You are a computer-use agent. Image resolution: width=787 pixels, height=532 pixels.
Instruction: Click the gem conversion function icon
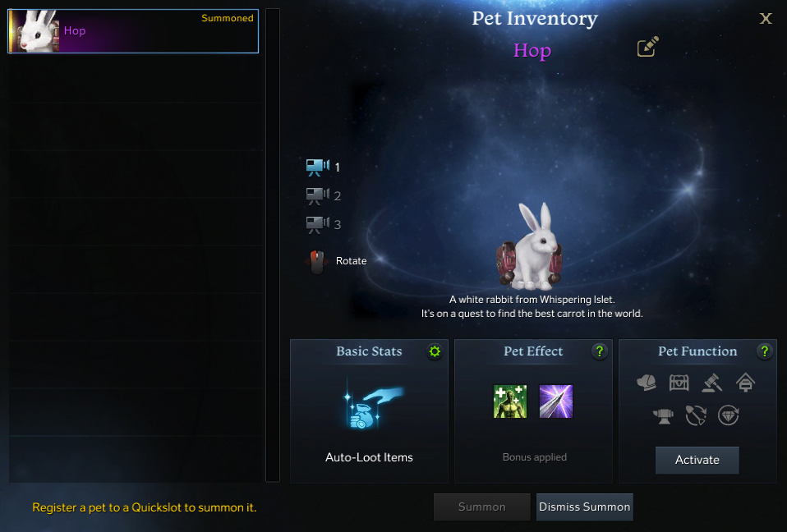tap(729, 415)
